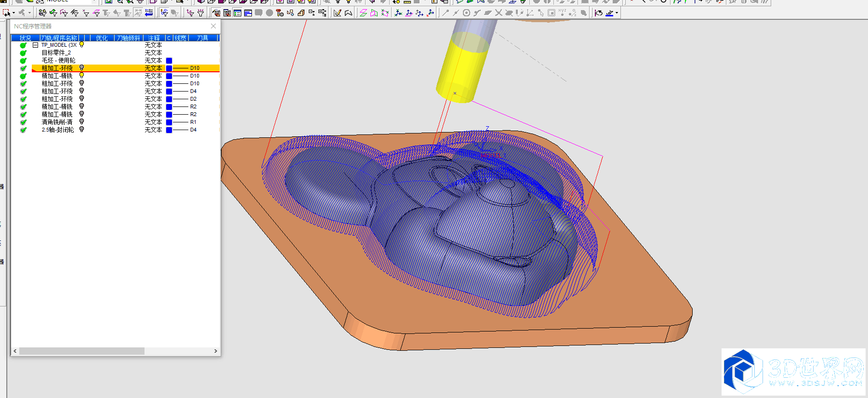Toggle lightbulb on the 粗加工-环绕 D2 row
The width and height of the screenshot is (868, 398).
click(81, 98)
